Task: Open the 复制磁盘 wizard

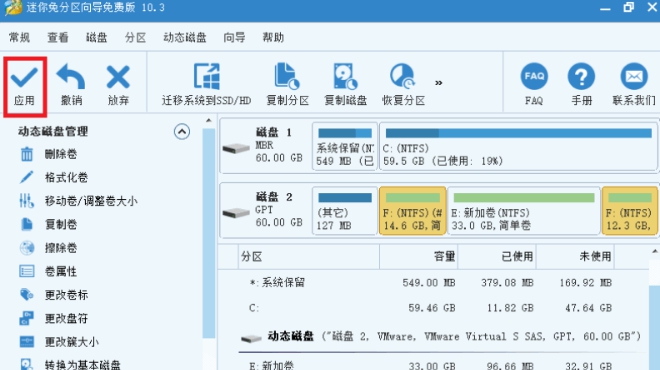Action: 346,85
